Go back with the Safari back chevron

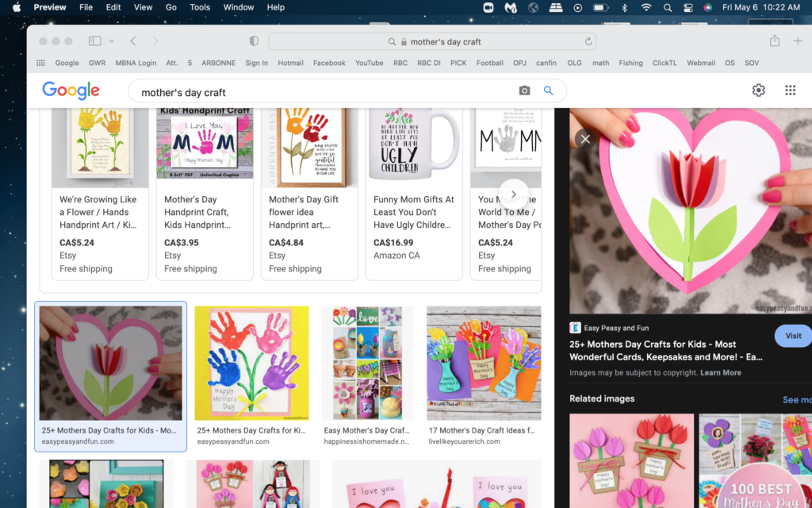point(133,41)
